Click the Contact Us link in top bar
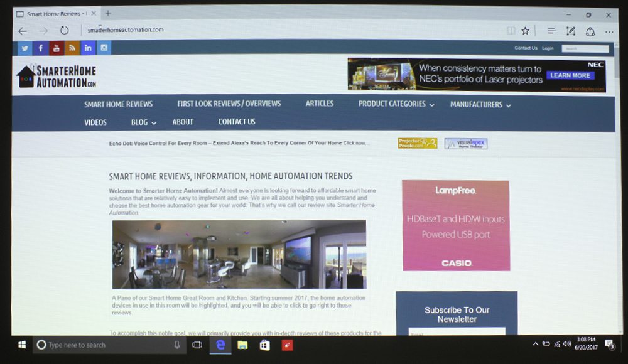Image resolution: width=628 pixels, height=364 pixels. coord(526,48)
